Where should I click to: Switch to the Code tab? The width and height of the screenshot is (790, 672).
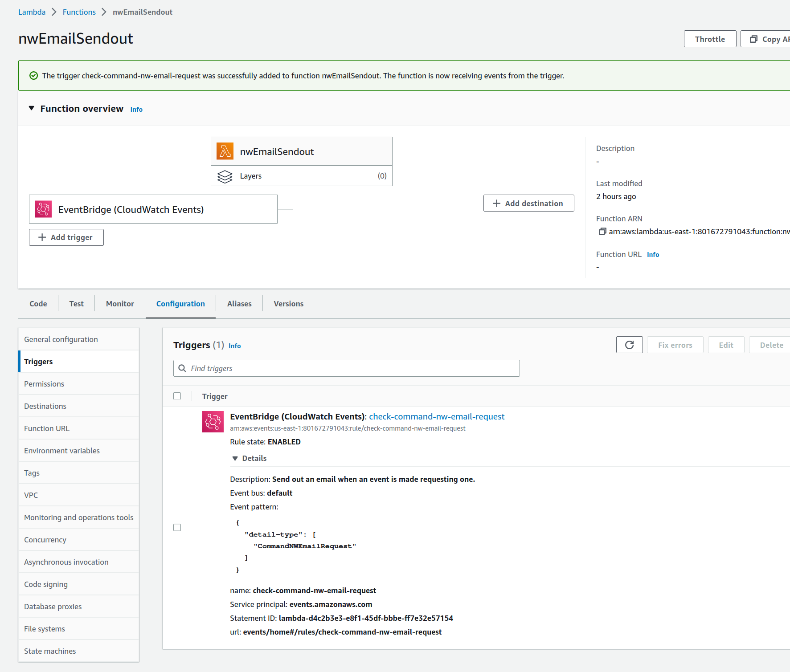click(x=38, y=304)
